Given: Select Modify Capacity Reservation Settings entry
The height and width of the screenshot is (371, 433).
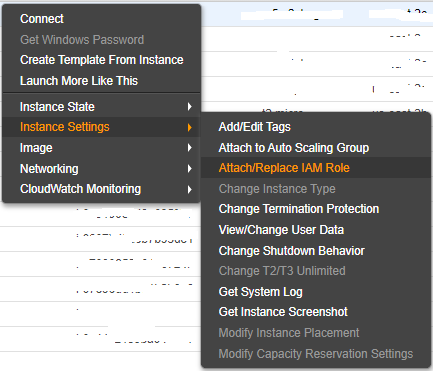Looking at the screenshot, I should (x=316, y=354).
